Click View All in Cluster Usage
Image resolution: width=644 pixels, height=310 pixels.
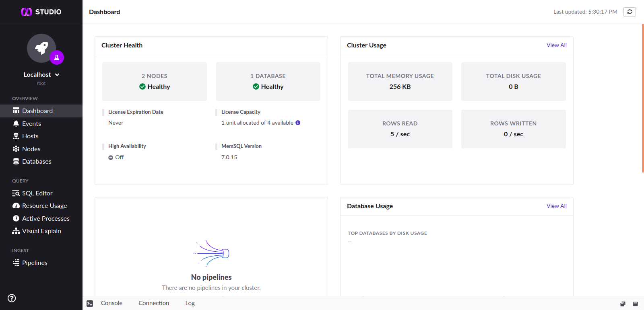pyautogui.click(x=556, y=45)
